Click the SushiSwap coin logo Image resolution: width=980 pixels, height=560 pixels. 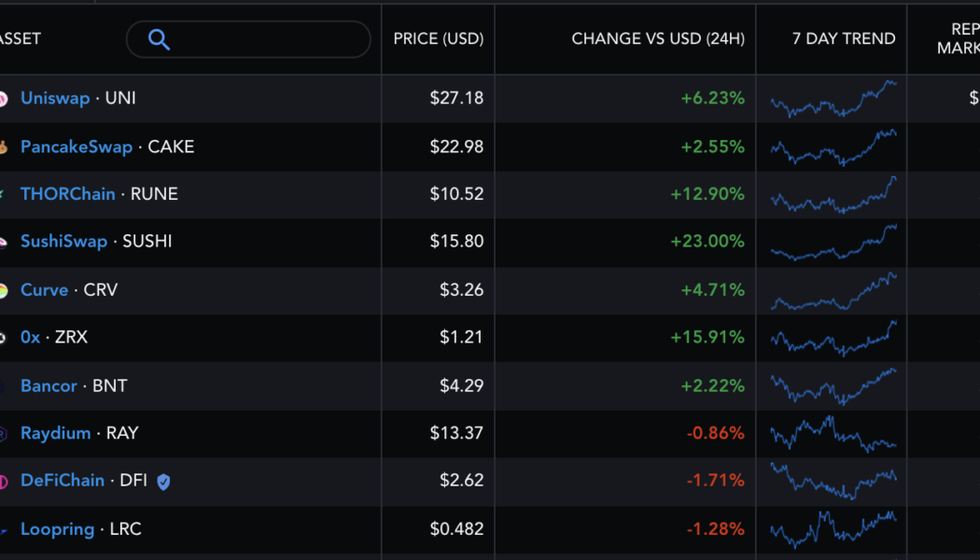click(x=5, y=242)
